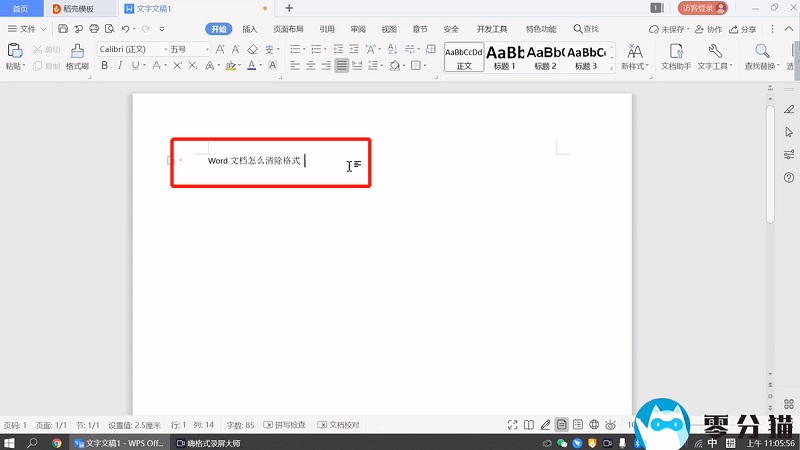Switch to the 插入 (Insert) tab

[250, 29]
